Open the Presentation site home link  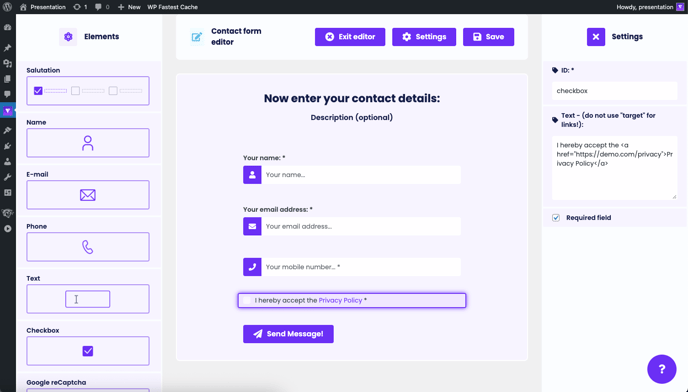coord(43,7)
